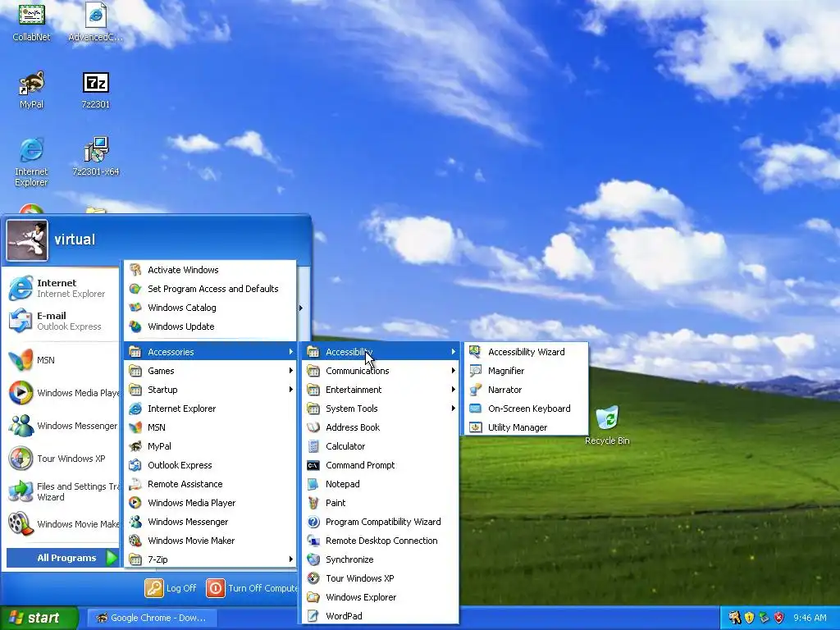Click the virtual user account picture

click(27, 240)
